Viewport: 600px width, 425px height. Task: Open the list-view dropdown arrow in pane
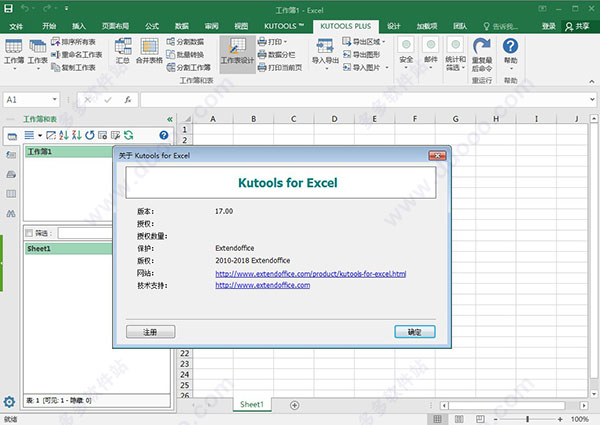tap(40, 135)
